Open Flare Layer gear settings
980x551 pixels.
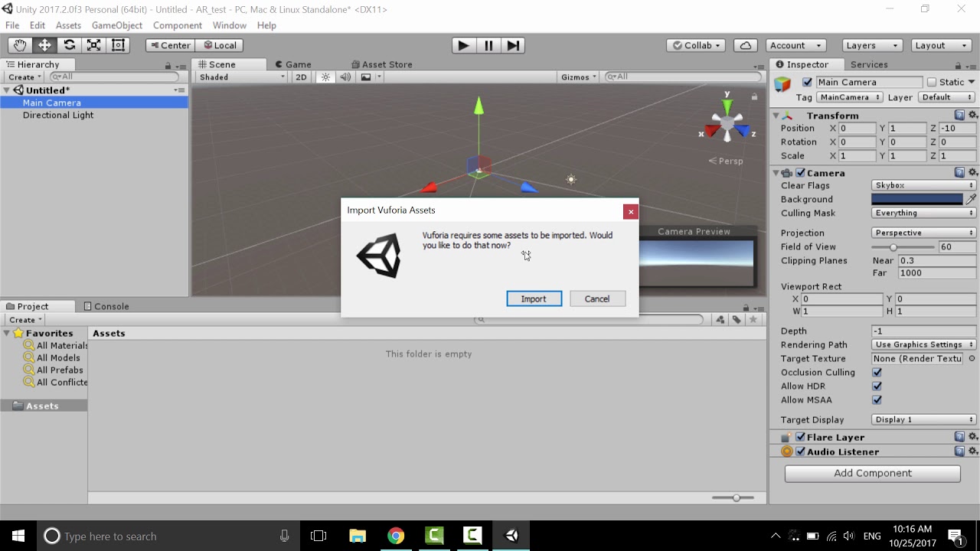[972, 437]
